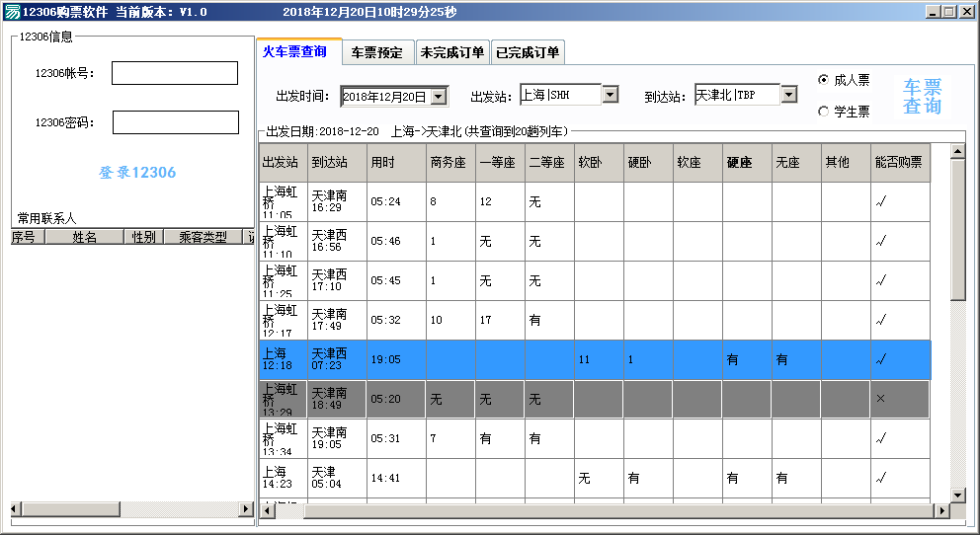The height and width of the screenshot is (535, 980).
Task: Click the 车票查询 button
Action: [x=922, y=96]
